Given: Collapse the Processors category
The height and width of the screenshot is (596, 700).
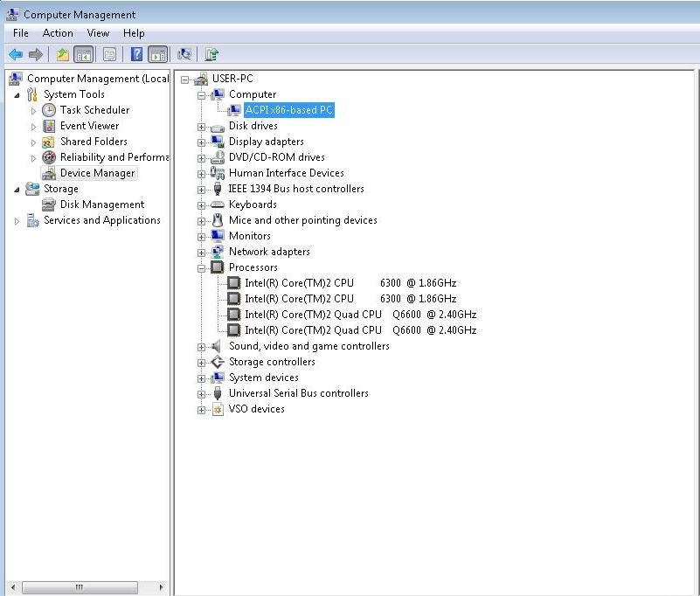Looking at the screenshot, I should (x=202, y=268).
